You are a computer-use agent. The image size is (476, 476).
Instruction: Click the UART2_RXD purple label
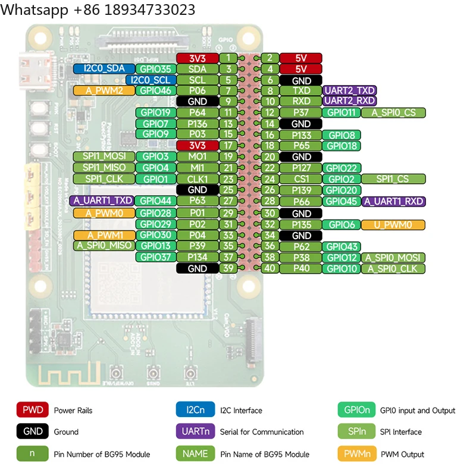[x=349, y=101]
